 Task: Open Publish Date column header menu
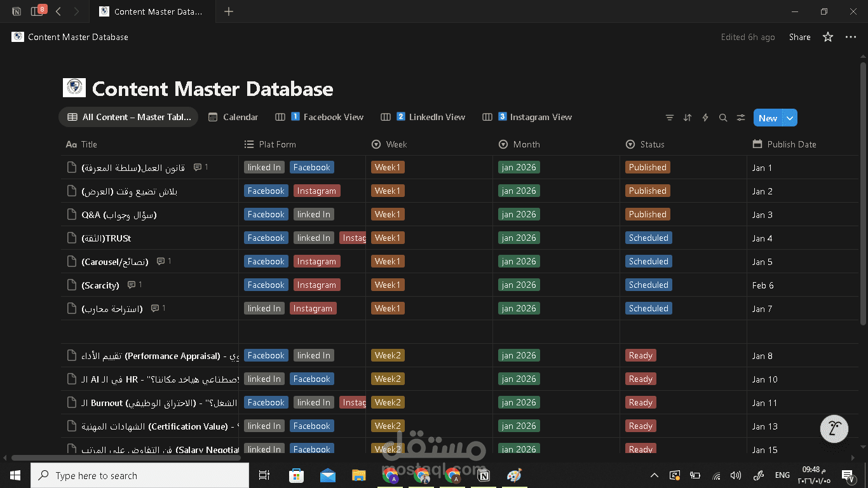(803, 144)
